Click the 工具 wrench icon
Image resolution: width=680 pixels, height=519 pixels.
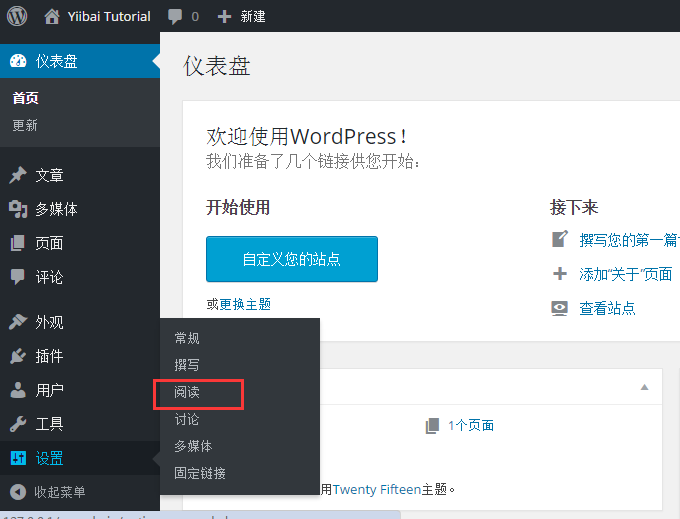(18, 424)
